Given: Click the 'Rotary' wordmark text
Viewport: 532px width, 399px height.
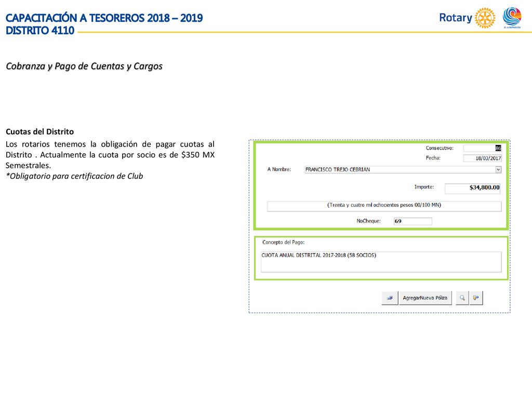Looking at the screenshot, I should pyautogui.click(x=456, y=18).
